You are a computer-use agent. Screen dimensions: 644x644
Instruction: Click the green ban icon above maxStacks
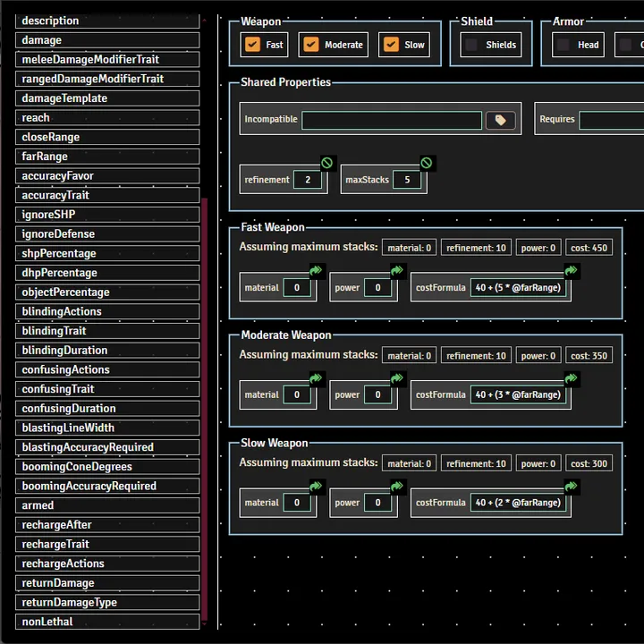[x=427, y=163]
